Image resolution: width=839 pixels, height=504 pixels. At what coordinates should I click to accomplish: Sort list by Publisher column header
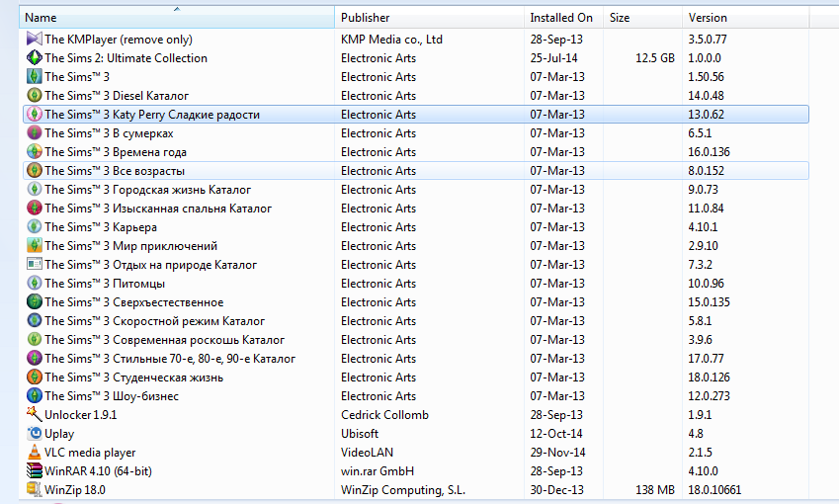(x=429, y=17)
